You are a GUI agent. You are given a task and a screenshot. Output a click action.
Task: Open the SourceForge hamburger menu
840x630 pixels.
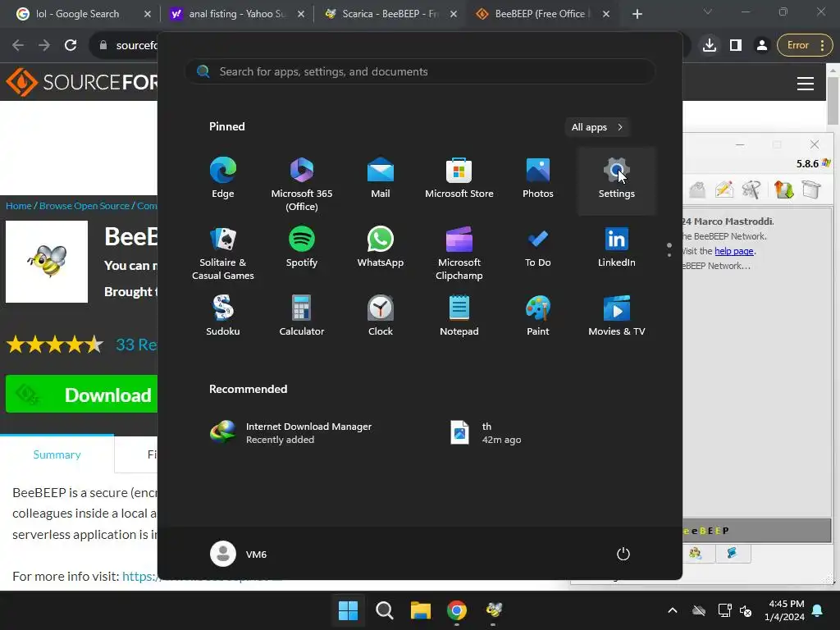pyautogui.click(x=806, y=84)
